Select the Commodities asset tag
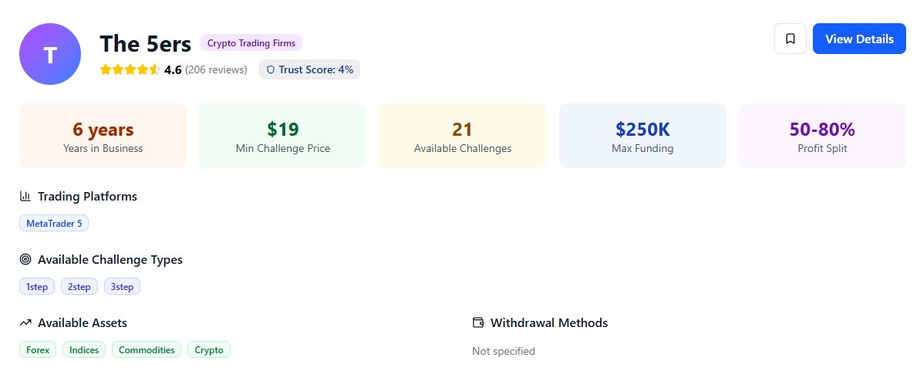This screenshot has height=388, width=920. tap(147, 350)
